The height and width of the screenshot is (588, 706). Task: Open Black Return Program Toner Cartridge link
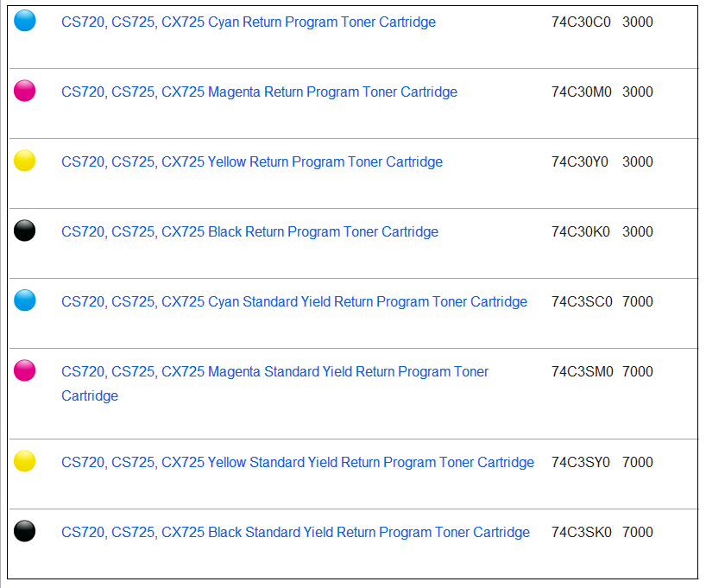[249, 232]
